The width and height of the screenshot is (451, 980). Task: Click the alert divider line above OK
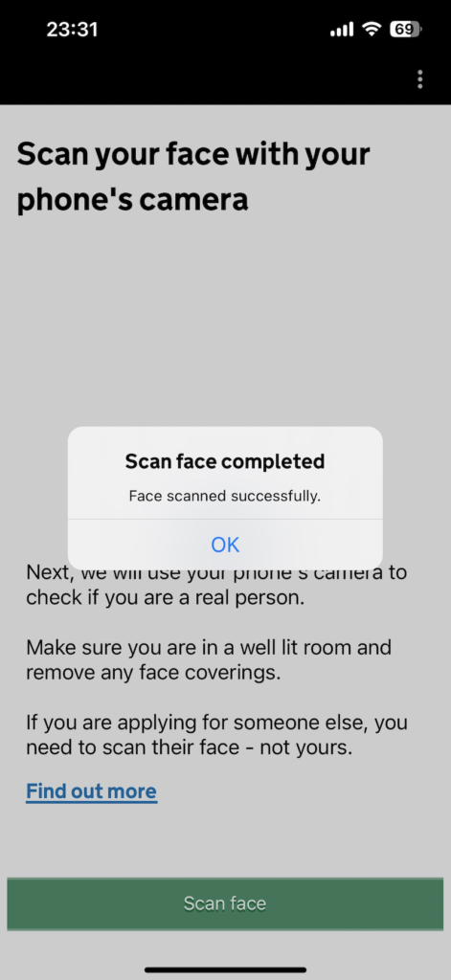(225, 520)
